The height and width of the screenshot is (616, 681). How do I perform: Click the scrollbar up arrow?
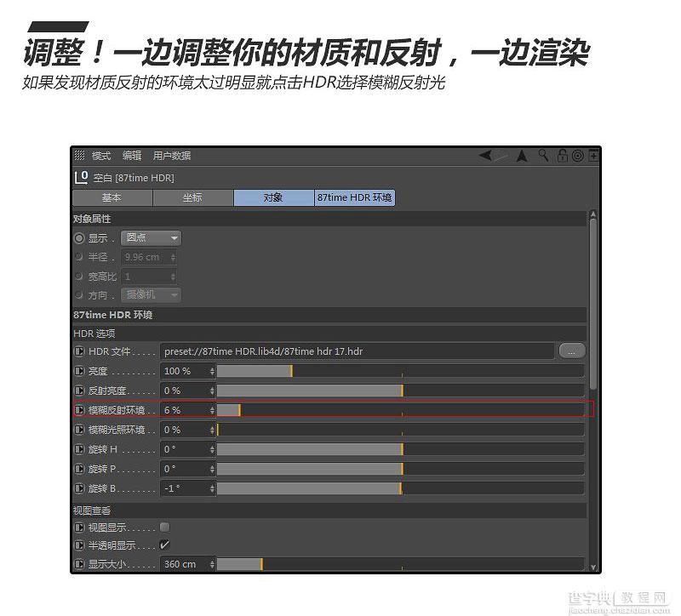(593, 214)
